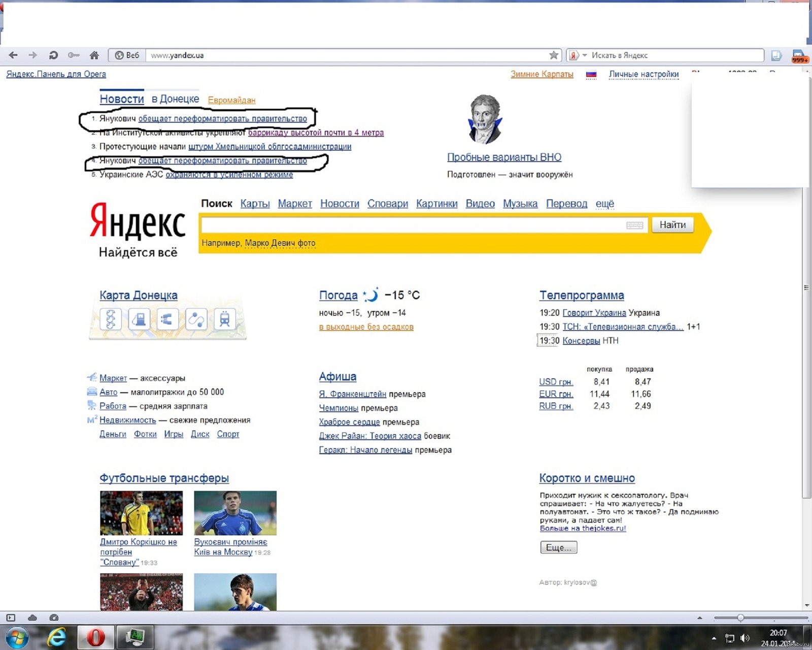Open the баррикаду высотой почти в 4 метра headline
The image size is (812, 650).
coord(316,133)
